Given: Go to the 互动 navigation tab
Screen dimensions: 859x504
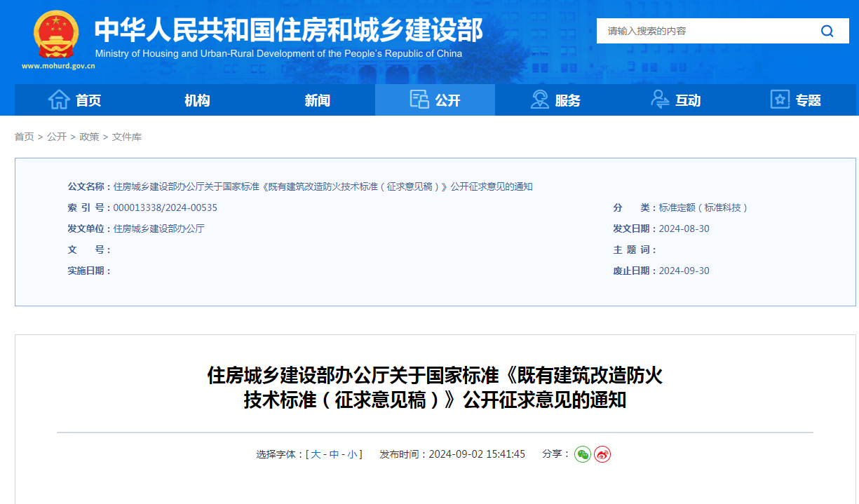Looking at the screenshot, I should [x=675, y=100].
